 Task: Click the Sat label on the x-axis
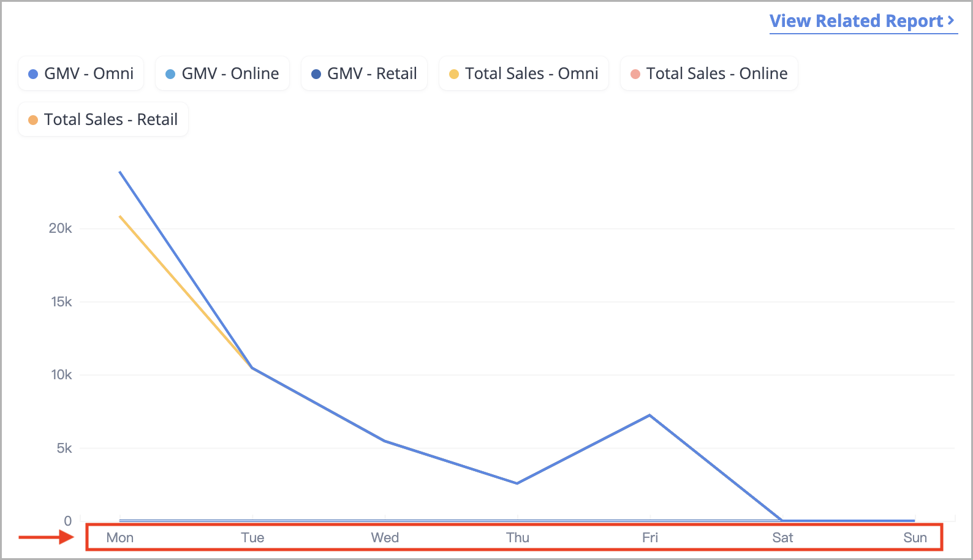pyautogui.click(x=782, y=538)
